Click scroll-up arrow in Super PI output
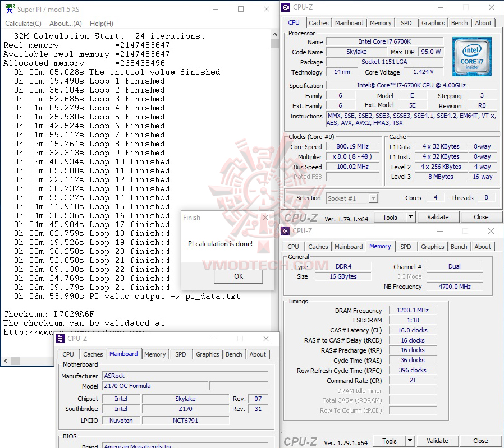 (274, 34)
